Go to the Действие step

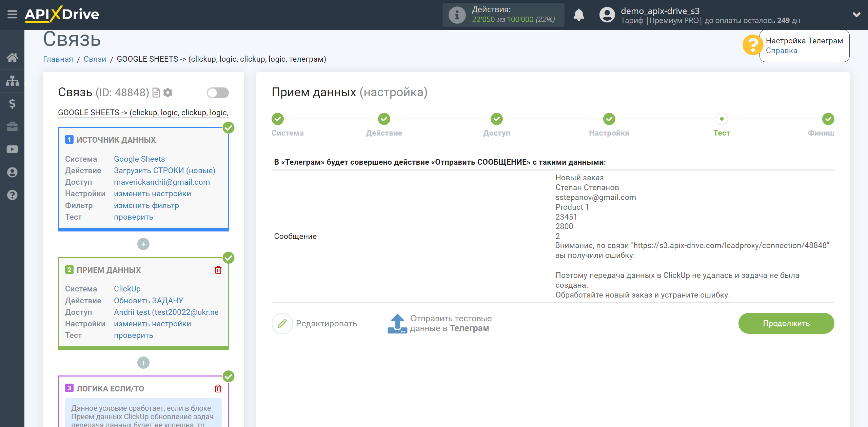click(x=384, y=119)
